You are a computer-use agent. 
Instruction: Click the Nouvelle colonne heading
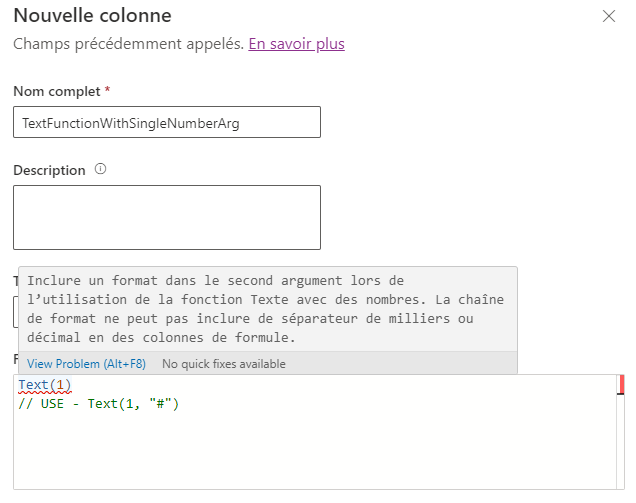[x=92, y=16]
